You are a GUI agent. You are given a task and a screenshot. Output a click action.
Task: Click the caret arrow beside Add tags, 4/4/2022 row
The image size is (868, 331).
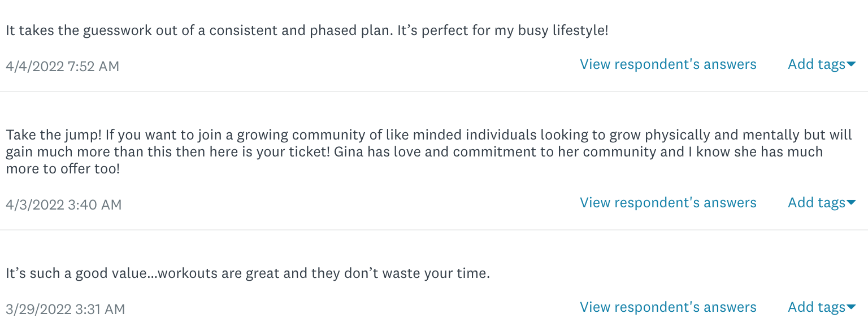coord(852,65)
